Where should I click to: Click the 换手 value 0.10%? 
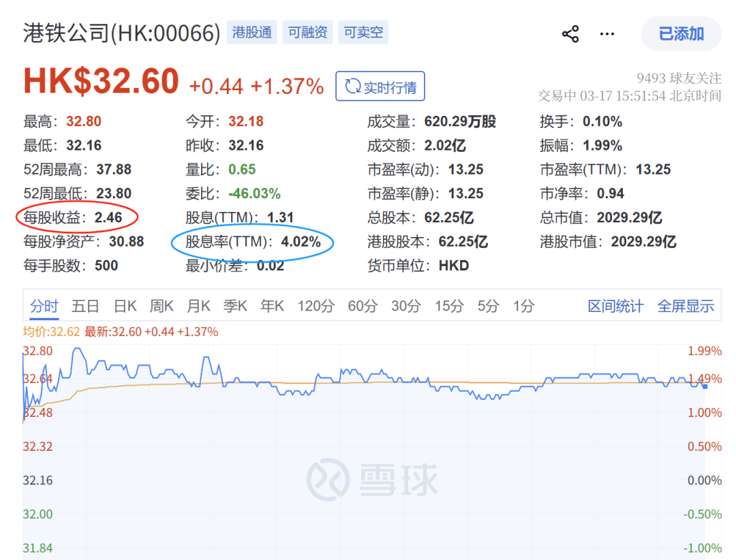coord(602,121)
